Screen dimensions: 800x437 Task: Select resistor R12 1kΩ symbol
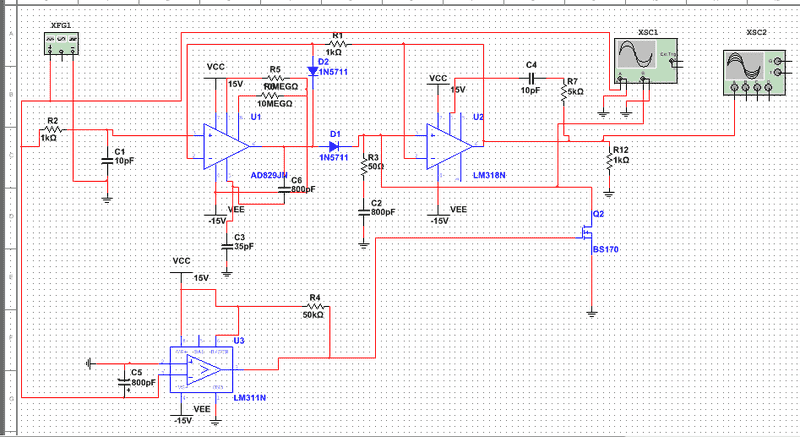609,160
